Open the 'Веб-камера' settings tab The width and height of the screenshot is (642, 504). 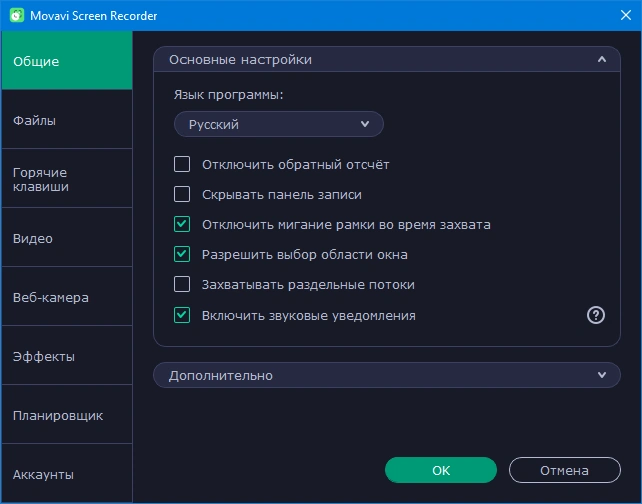coord(67,296)
